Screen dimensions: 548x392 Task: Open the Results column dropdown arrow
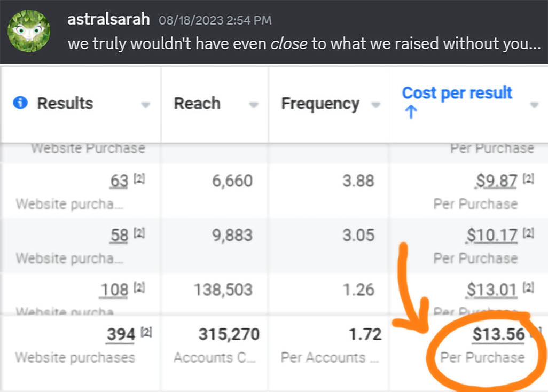click(x=145, y=105)
